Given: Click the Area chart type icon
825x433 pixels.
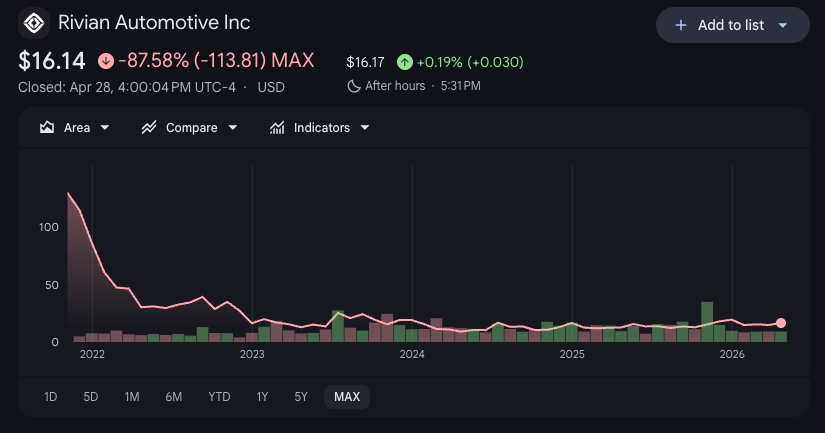Looking at the screenshot, I should 47,128.
